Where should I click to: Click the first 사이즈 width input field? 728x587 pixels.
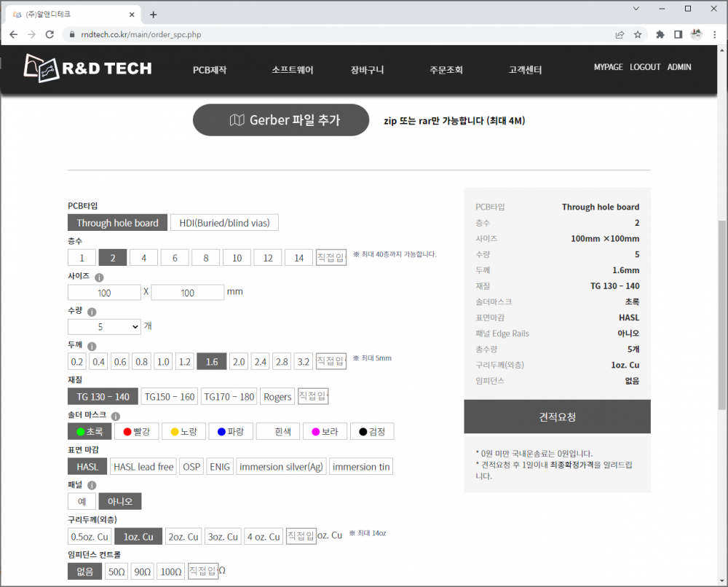tap(104, 293)
